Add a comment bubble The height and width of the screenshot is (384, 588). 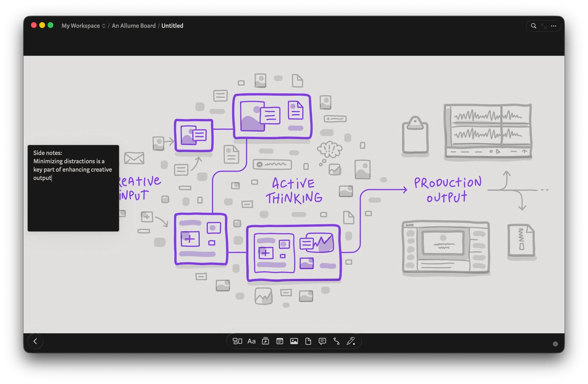(x=323, y=341)
